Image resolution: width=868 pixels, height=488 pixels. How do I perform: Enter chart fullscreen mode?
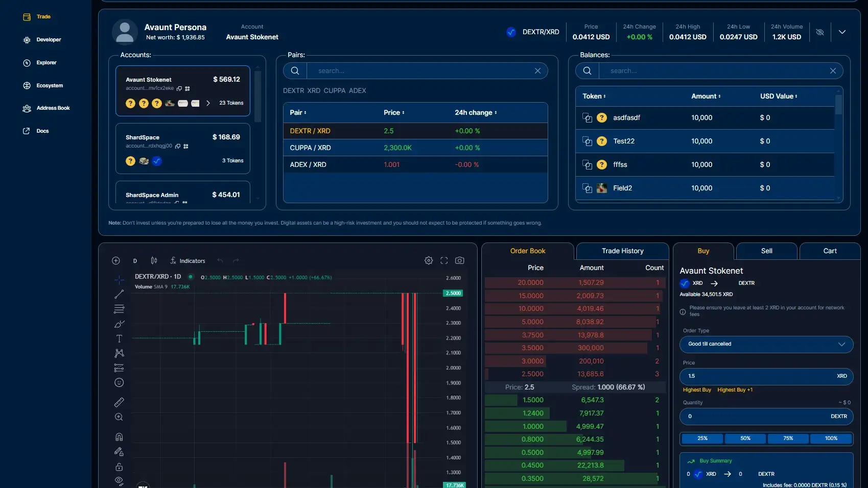point(444,261)
